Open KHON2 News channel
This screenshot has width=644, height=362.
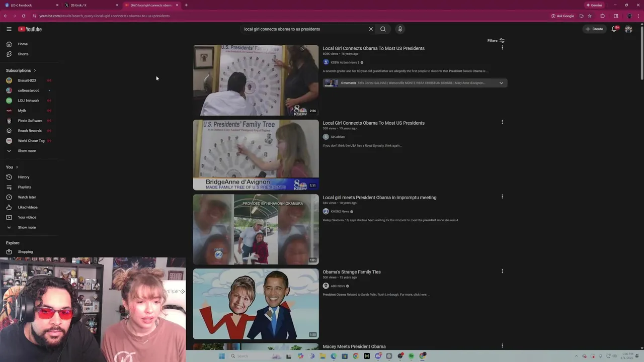click(x=340, y=211)
